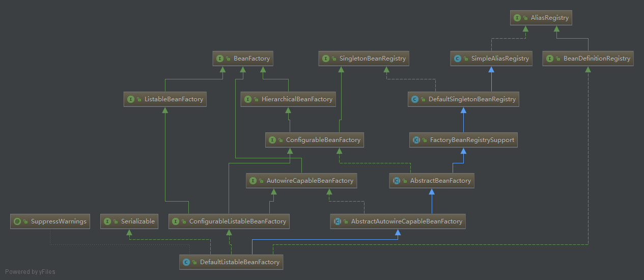Click the ListableBeanFactory node label
Screen dimensions: 644x280
coord(174,99)
